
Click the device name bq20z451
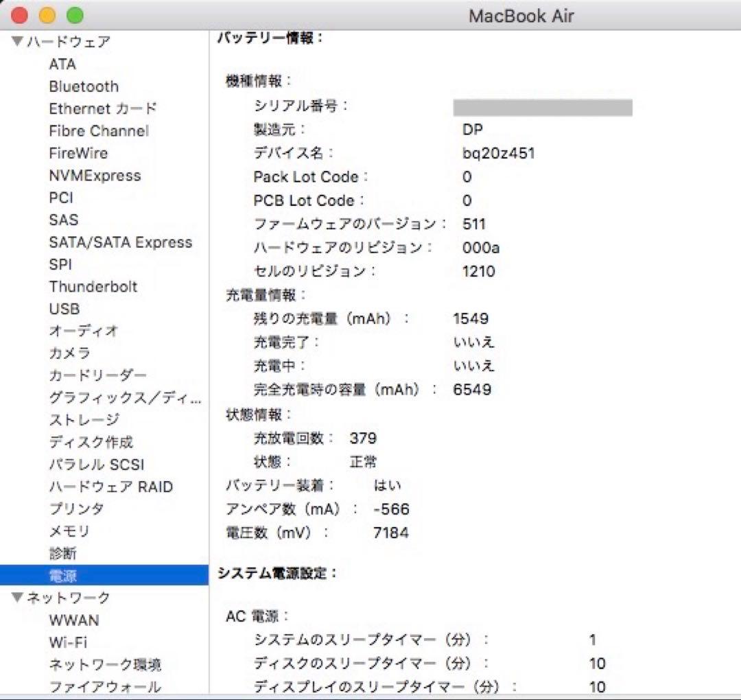(499, 152)
